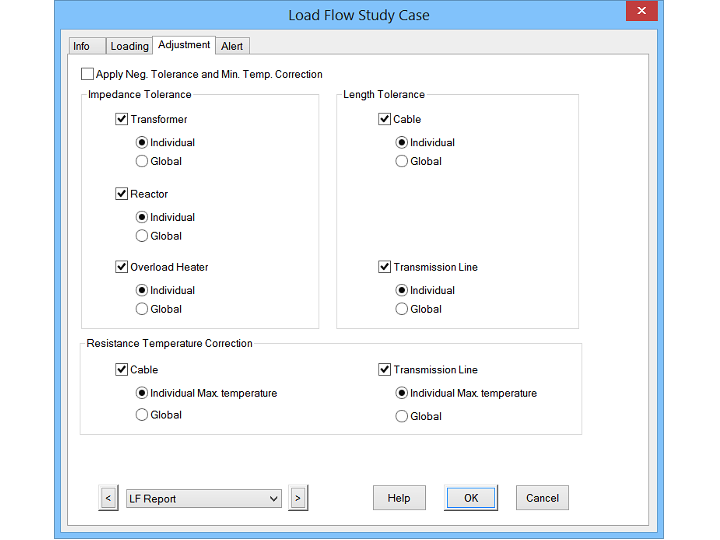This screenshot has height=540, width=720.
Task: Click the next study case arrow button
Action: [297, 498]
